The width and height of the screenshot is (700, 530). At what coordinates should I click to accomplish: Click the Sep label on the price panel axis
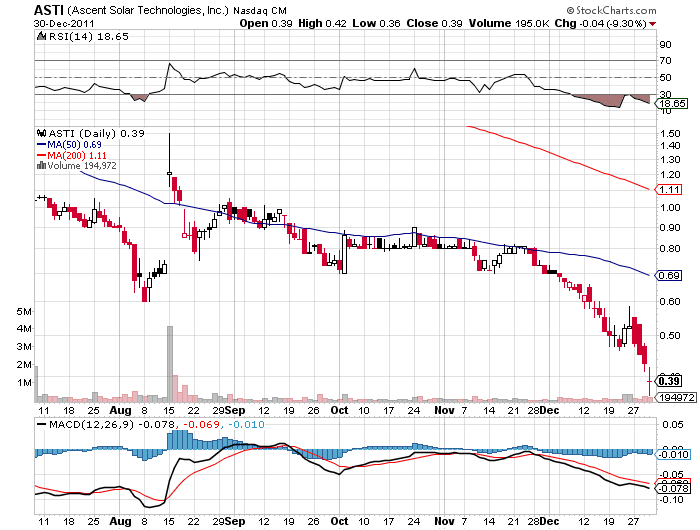[x=235, y=410]
